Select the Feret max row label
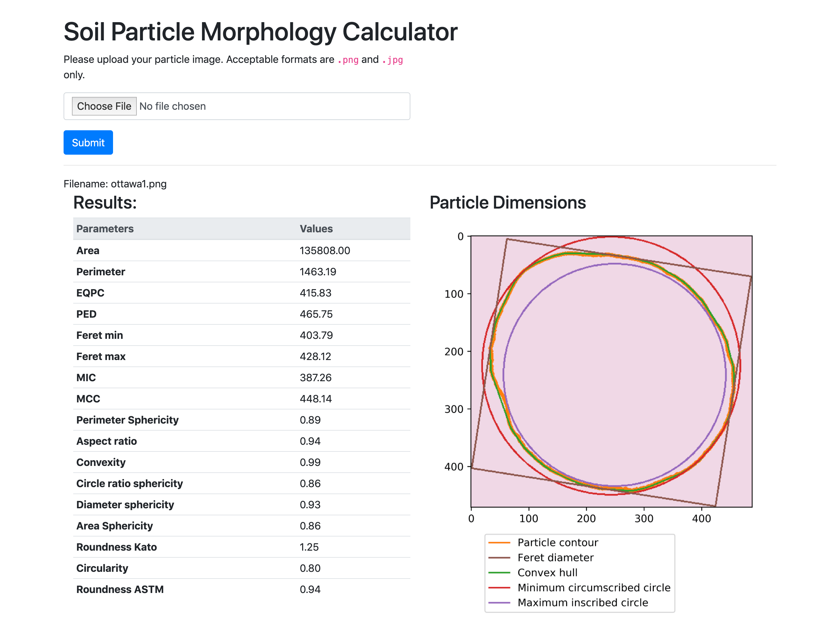Image resolution: width=840 pixels, height=627 pixels. coord(101,356)
